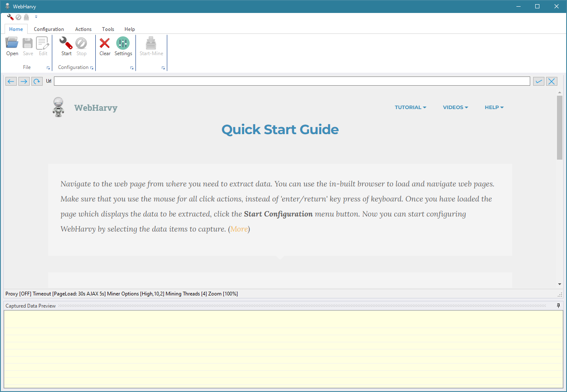Open the Help ribbon tab
This screenshot has width=567, height=392.
pos(130,29)
